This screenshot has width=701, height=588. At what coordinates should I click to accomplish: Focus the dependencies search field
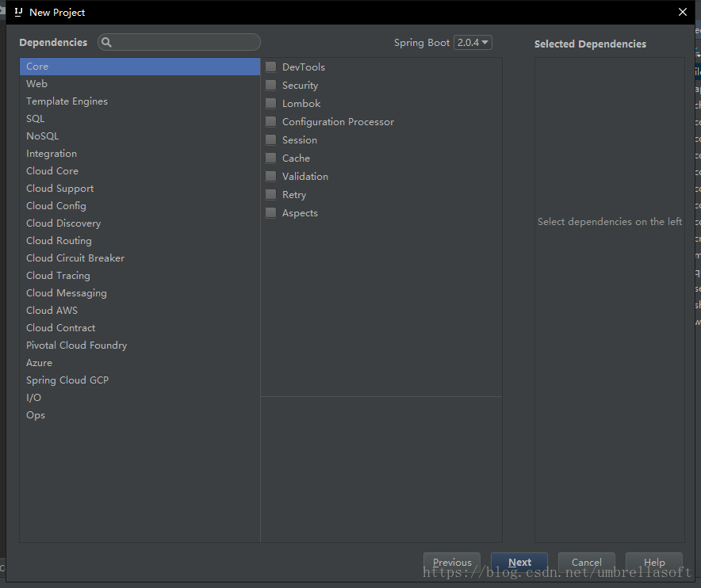pos(179,43)
